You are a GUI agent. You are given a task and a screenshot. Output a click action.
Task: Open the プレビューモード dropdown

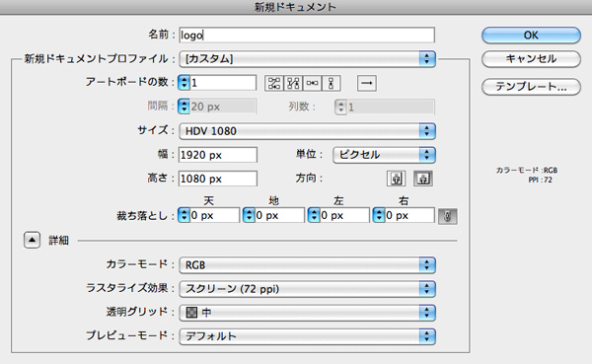pos(307,336)
